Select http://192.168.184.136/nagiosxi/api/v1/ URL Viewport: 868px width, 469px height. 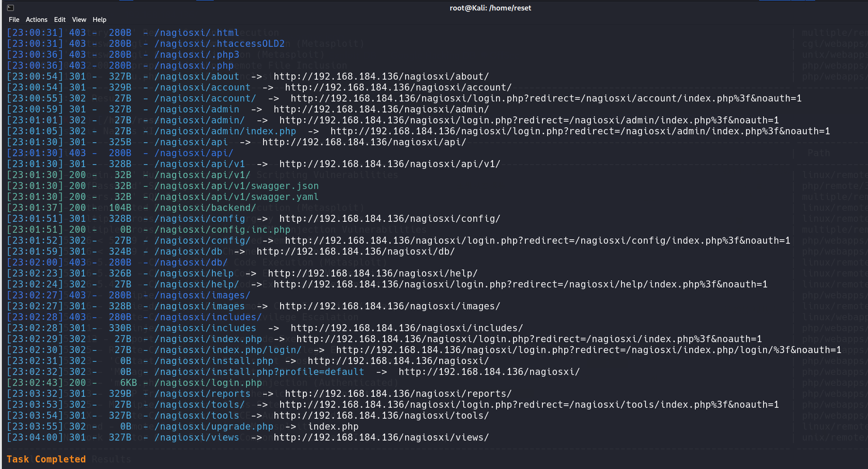pos(389,164)
